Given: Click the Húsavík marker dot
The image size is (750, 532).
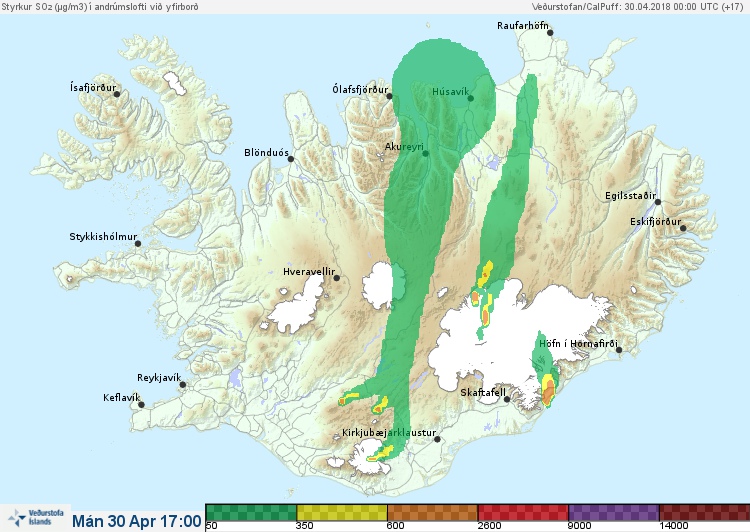Looking at the screenshot, I should pyautogui.click(x=471, y=99).
